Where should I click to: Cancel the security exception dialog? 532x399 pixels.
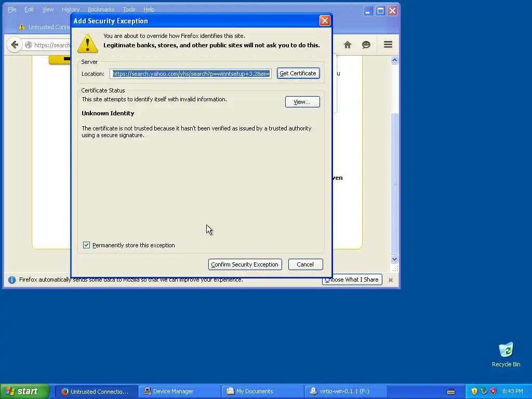click(305, 264)
